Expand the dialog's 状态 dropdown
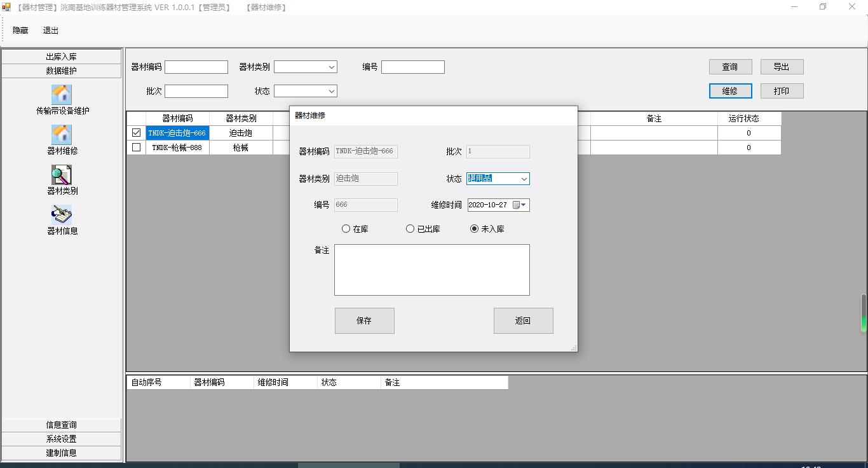The width and height of the screenshot is (868, 468). [x=524, y=179]
